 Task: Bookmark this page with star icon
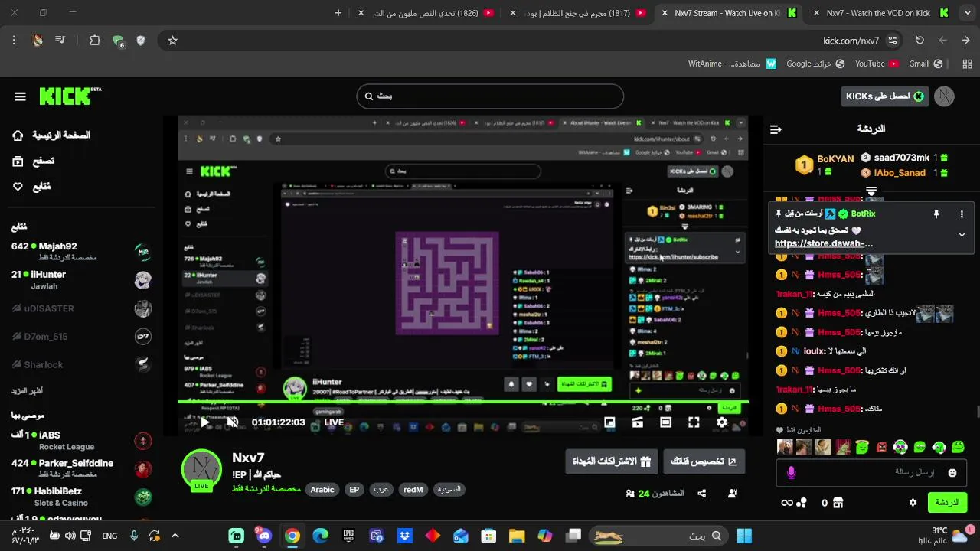tap(172, 41)
